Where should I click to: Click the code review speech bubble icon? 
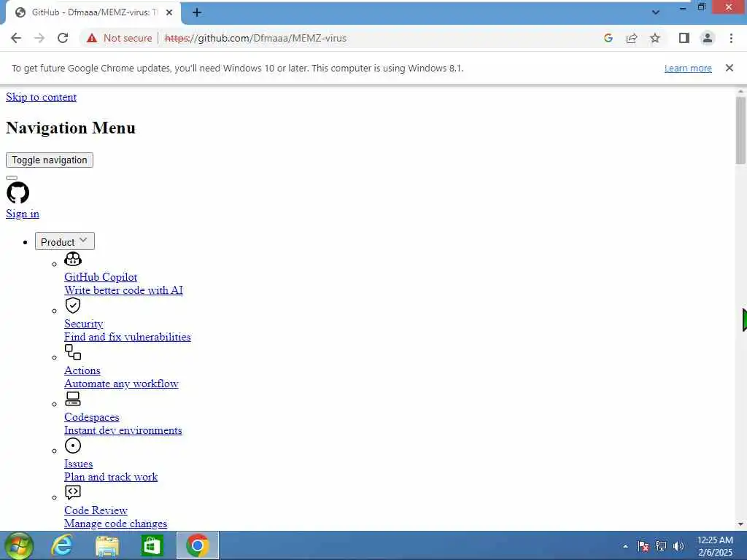point(73,492)
